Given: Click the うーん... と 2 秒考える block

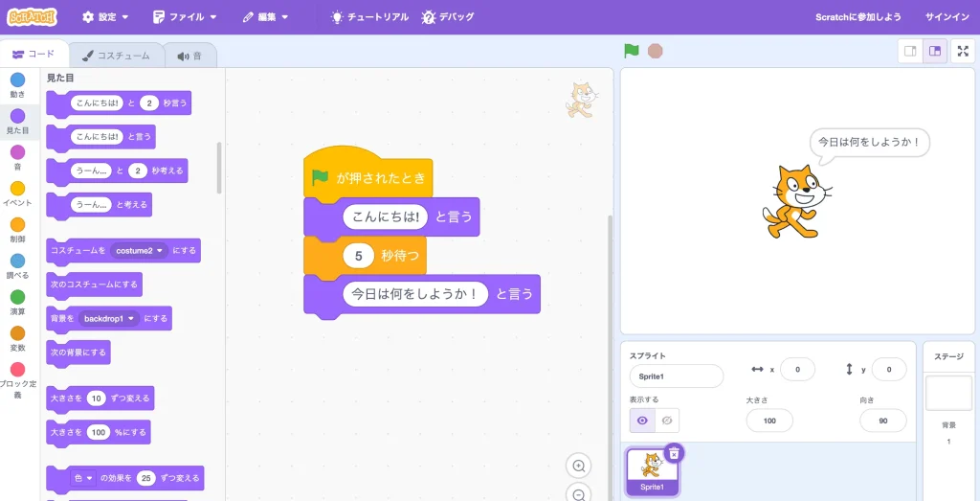Looking at the screenshot, I should point(118,171).
